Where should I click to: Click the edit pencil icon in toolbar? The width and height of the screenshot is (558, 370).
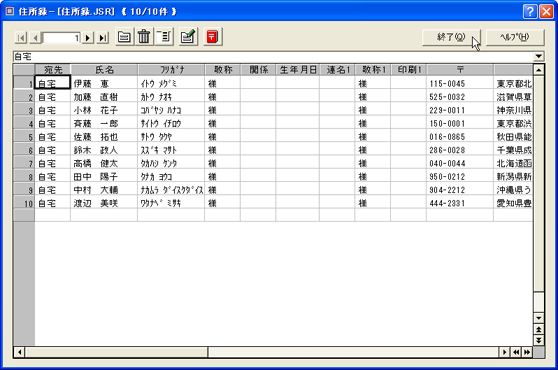point(188,37)
